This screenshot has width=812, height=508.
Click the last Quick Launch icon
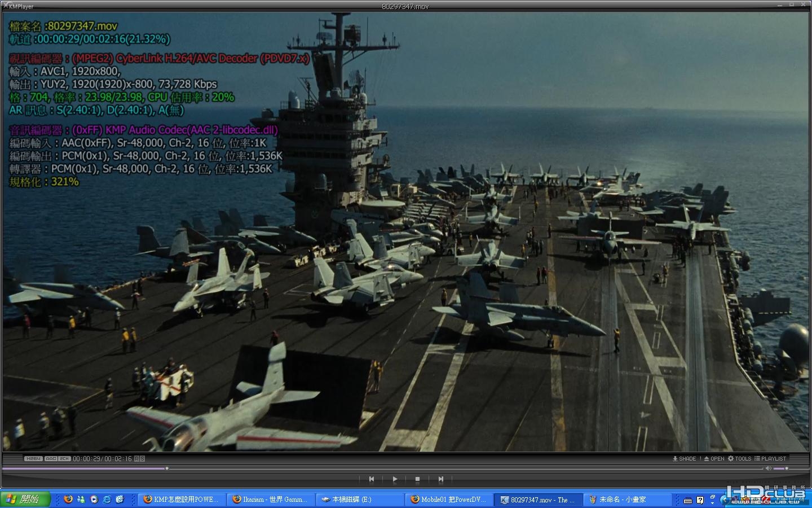120,499
